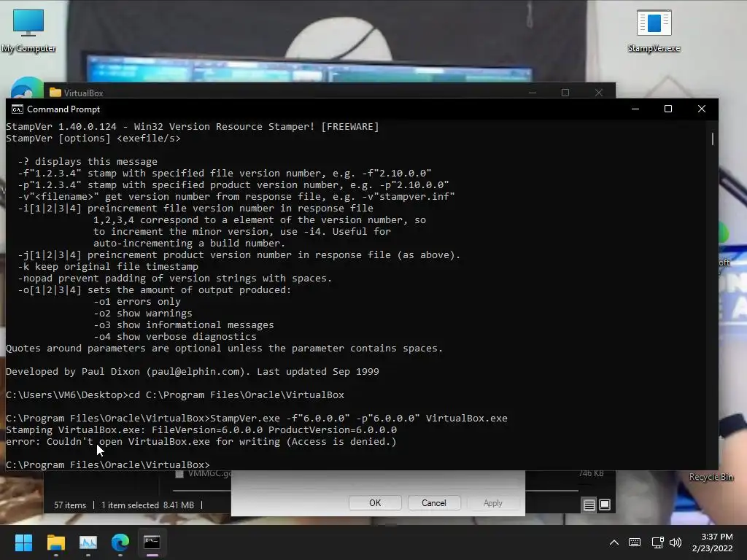This screenshot has width=747, height=560.
Task: Click the "-k keep original file timestamp" line
Action: click(x=108, y=267)
